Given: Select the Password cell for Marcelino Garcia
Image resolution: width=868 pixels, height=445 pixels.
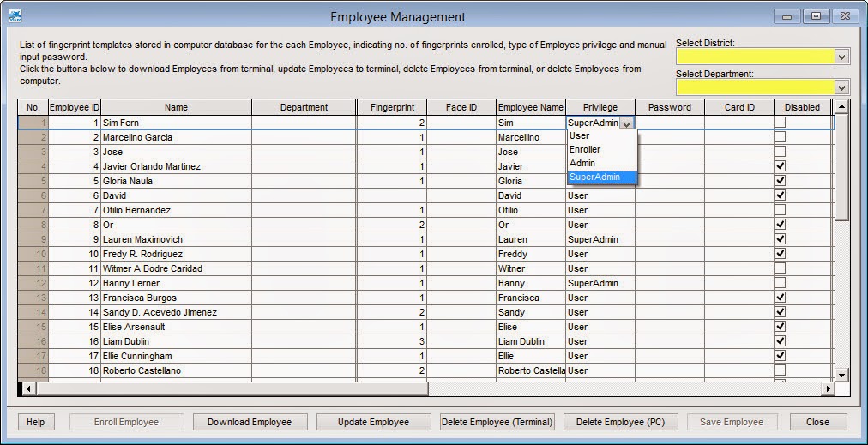Looking at the screenshot, I should (x=670, y=137).
